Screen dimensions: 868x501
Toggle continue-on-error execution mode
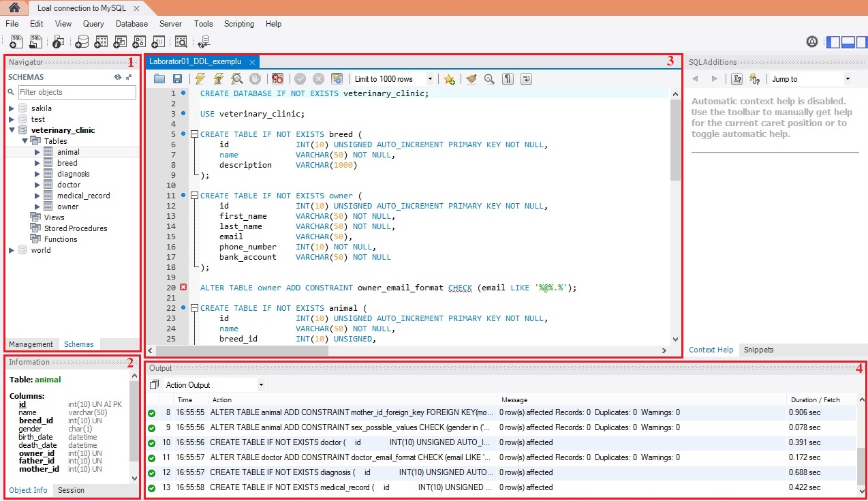point(277,79)
